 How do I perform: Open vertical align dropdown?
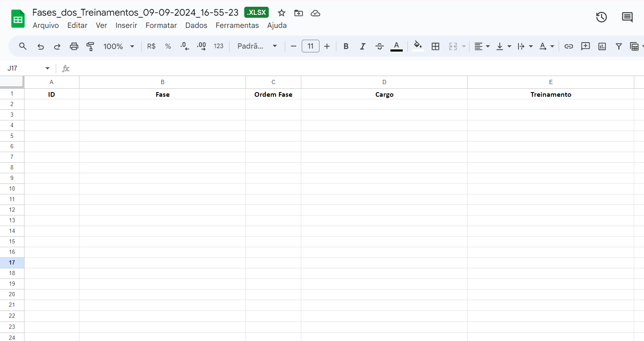(x=504, y=46)
